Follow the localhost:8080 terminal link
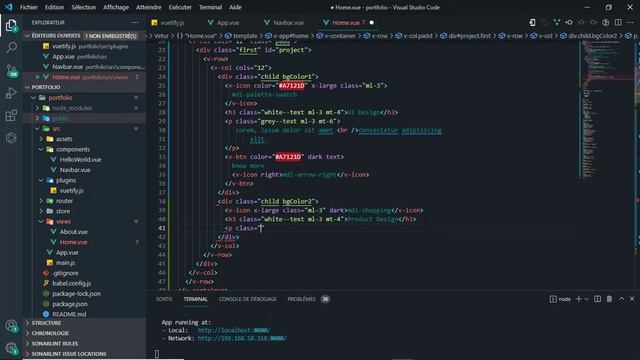 (x=233, y=330)
